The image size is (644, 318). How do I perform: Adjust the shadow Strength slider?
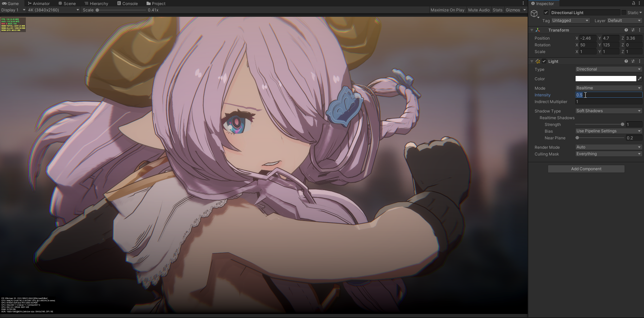point(600,125)
